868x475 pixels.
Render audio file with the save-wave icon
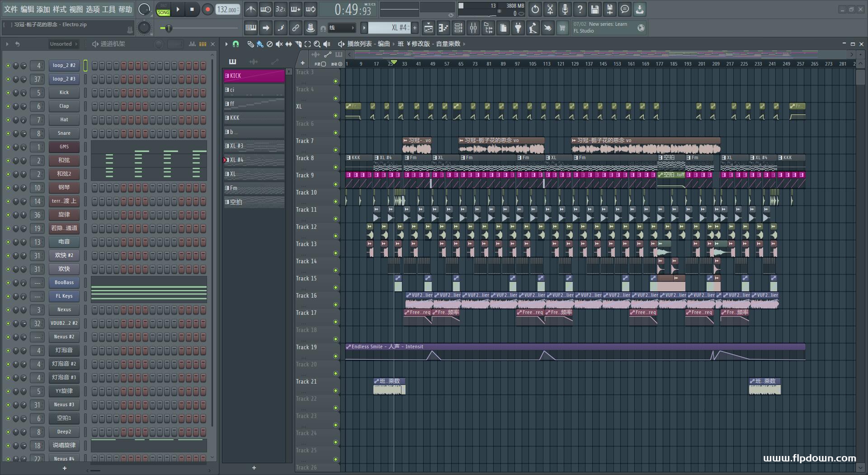tap(610, 9)
